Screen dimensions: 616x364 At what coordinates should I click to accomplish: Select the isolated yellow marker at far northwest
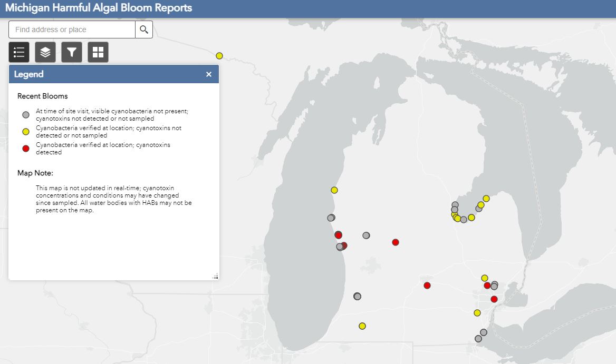point(219,56)
